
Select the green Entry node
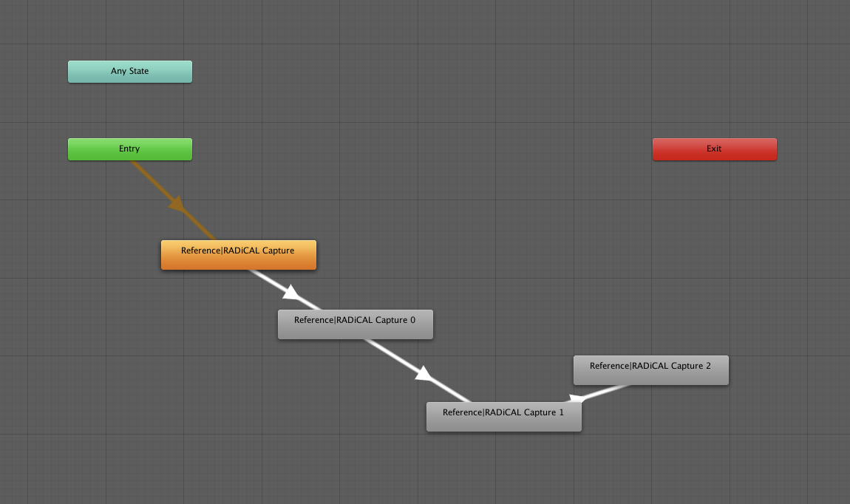(130, 149)
